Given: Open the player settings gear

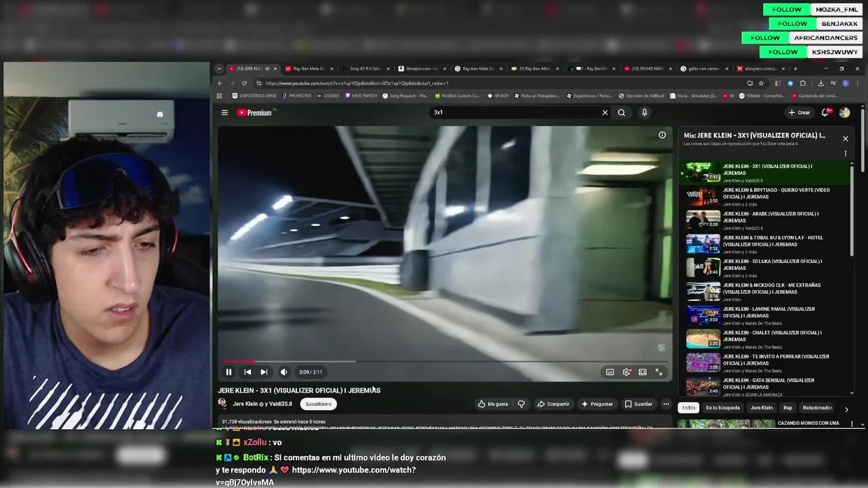Looking at the screenshot, I should [x=627, y=372].
